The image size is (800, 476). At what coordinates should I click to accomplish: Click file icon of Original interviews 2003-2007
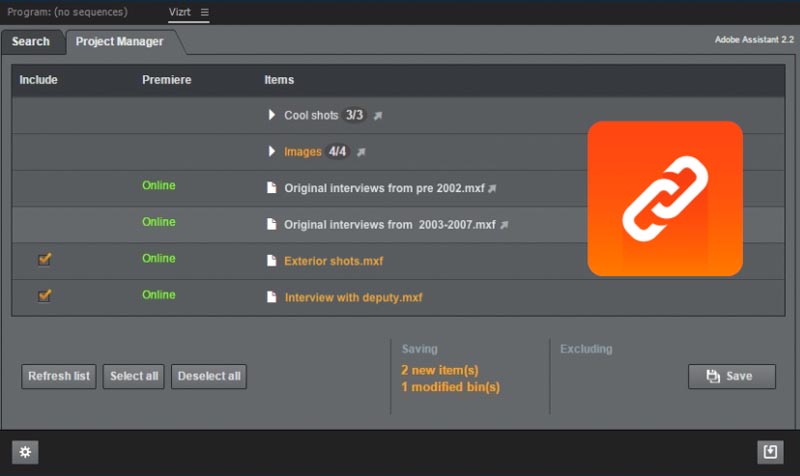tap(271, 224)
